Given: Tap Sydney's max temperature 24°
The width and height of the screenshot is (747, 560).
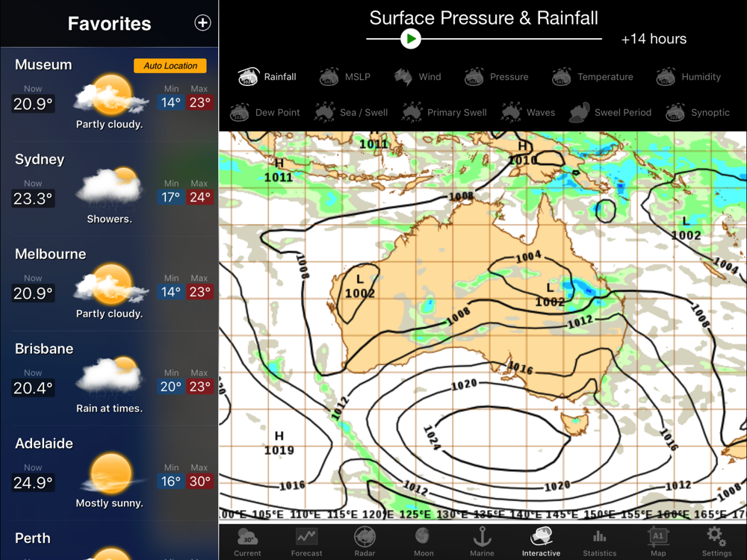Looking at the screenshot, I should point(199,197).
